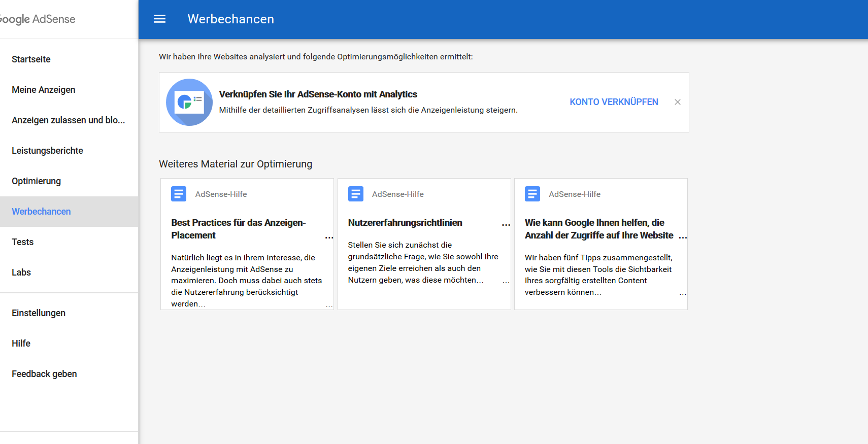Open the hamburger navigation menu
This screenshot has height=444, width=868.
[x=159, y=19]
